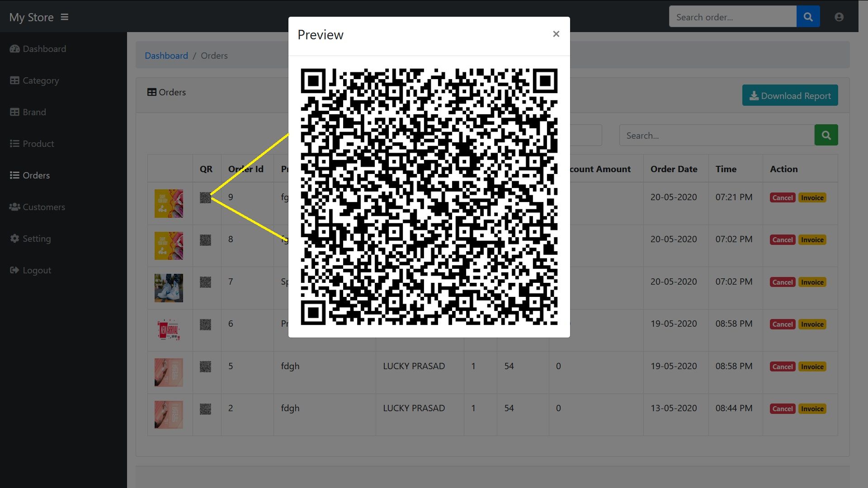Image resolution: width=868 pixels, height=488 pixels.
Task: Open Invoice for order 9
Action: pyautogui.click(x=812, y=197)
